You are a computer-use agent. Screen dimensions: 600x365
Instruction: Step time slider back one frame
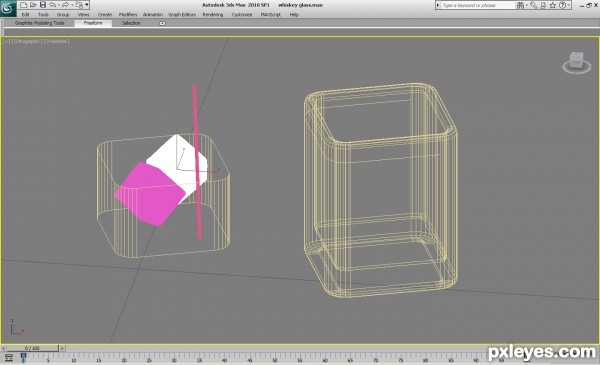[x=3, y=348]
